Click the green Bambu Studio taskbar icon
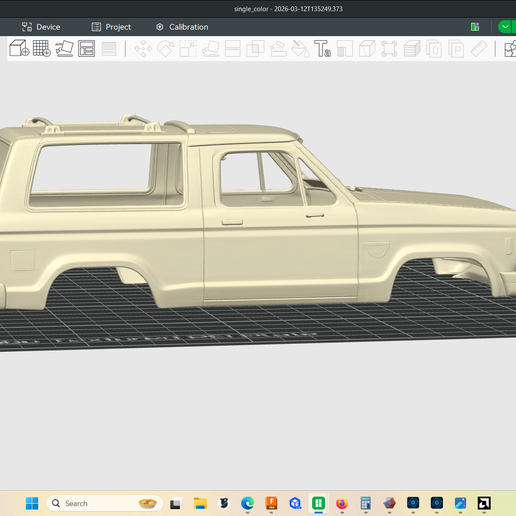 pos(318,503)
